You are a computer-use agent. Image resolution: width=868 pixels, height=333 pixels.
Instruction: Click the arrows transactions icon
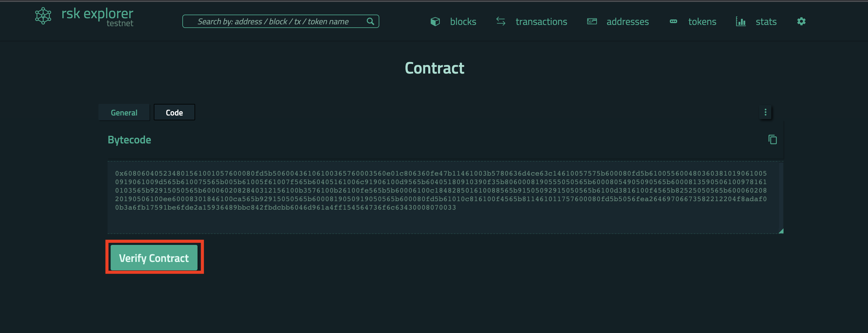501,21
